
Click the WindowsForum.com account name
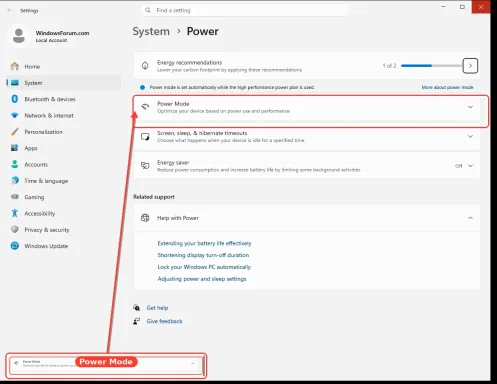(x=62, y=33)
